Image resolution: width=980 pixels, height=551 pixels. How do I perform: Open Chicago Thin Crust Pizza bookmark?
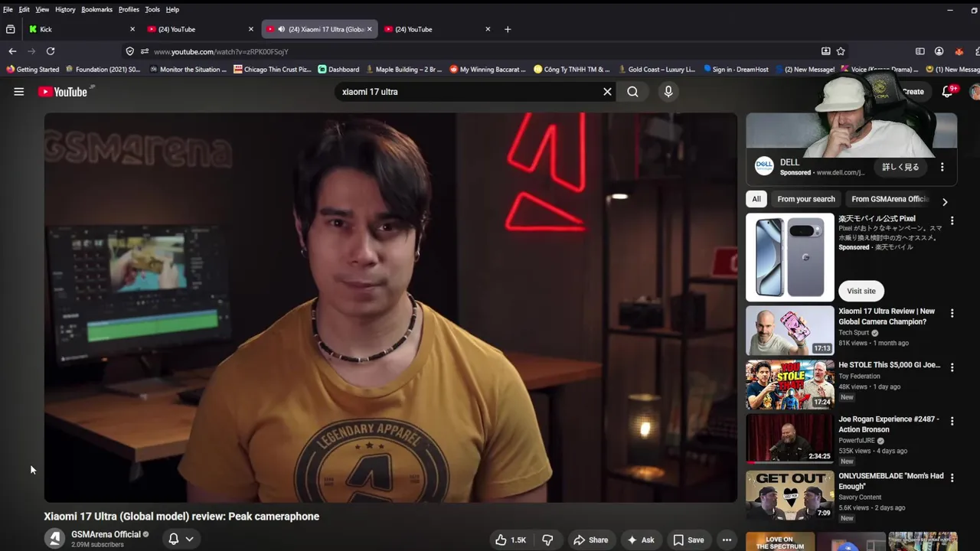click(273, 69)
